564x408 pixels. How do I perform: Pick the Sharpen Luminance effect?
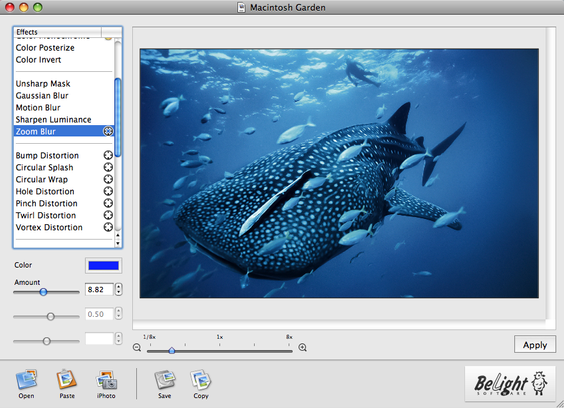(53, 119)
